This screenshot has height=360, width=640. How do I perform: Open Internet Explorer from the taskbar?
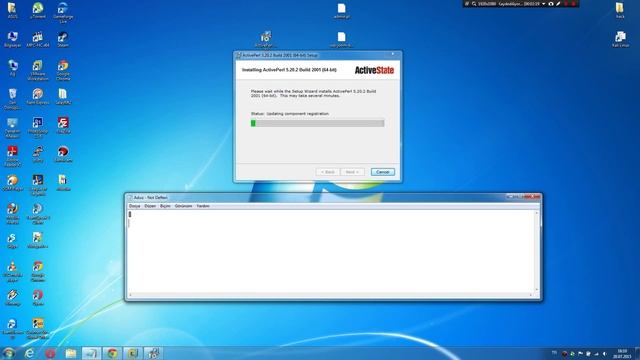tap(29, 353)
